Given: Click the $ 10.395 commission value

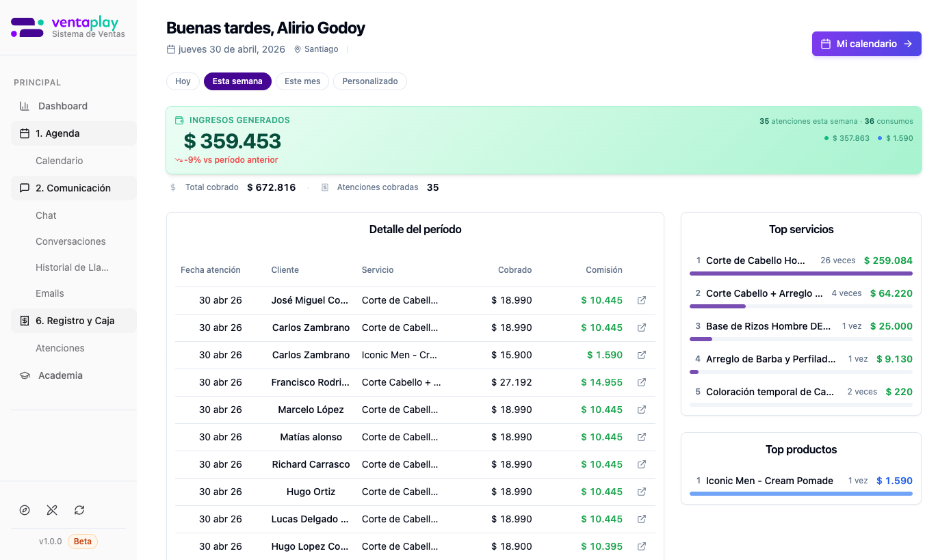Looking at the screenshot, I should point(602,546).
